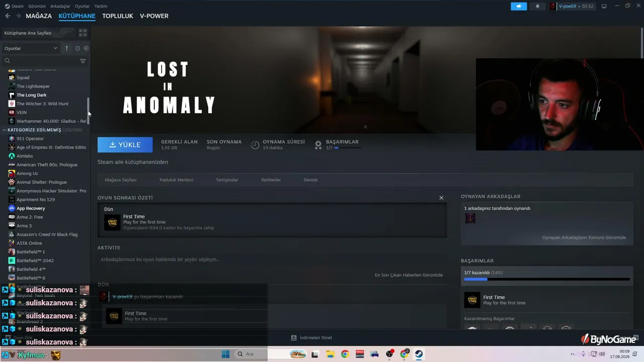Open the notifications bell
The height and width of the screenshot is (362, 644).
(x=537, y=6)
